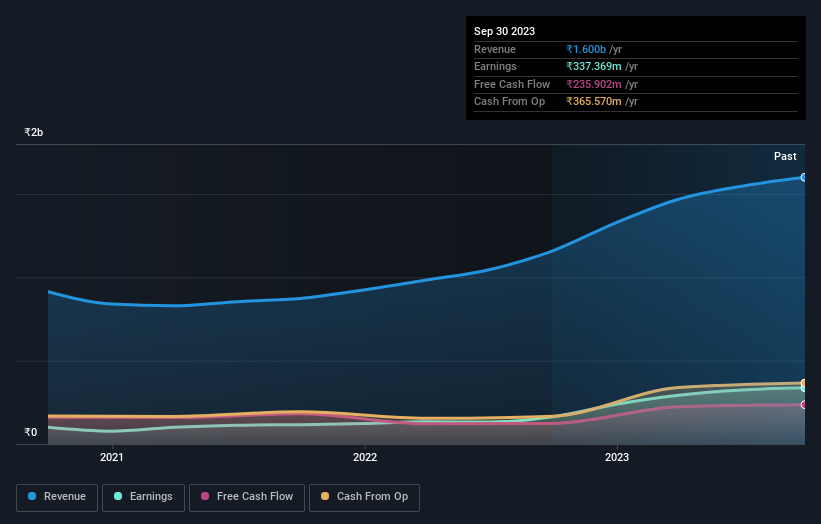Click the Revenue row label in the tooltip
Viewport: 821px width, 524px height.
point(495,49)
